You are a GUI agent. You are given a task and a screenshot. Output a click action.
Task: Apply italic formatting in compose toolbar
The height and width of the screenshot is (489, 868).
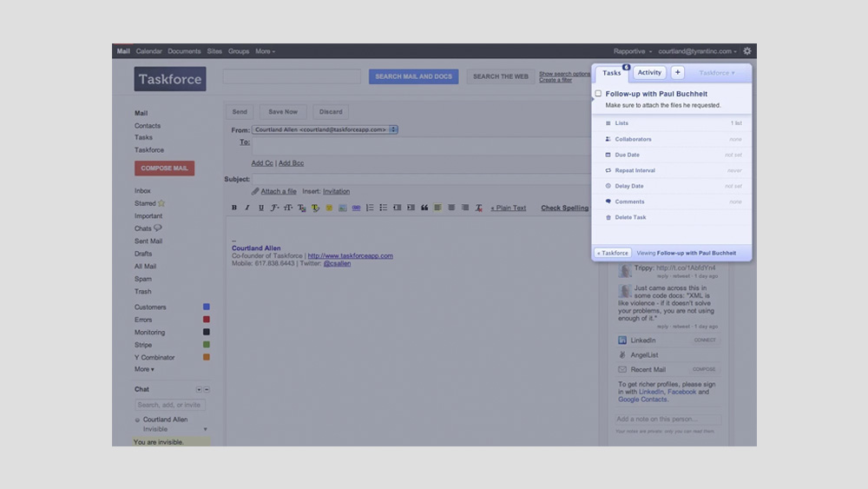point(247,208)
